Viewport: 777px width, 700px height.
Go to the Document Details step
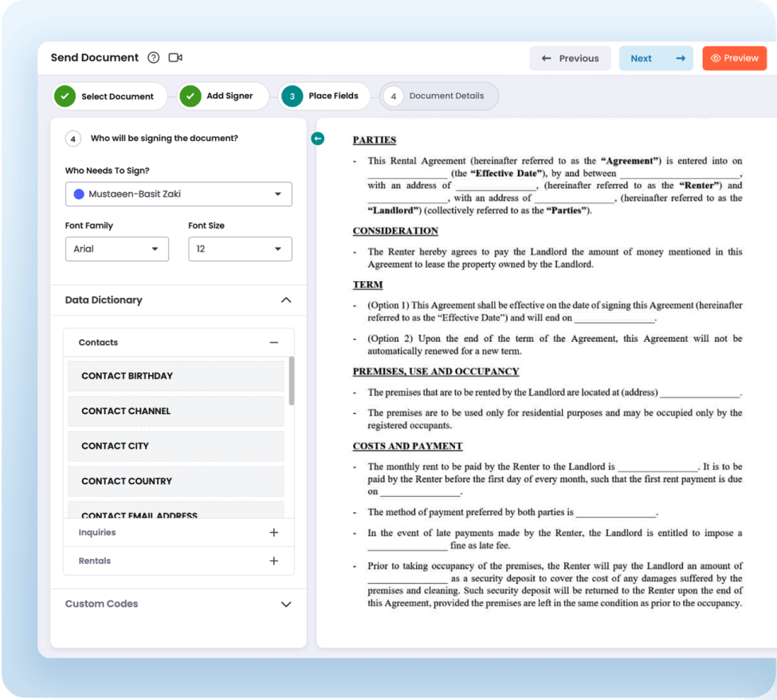[x=439, y=96]
